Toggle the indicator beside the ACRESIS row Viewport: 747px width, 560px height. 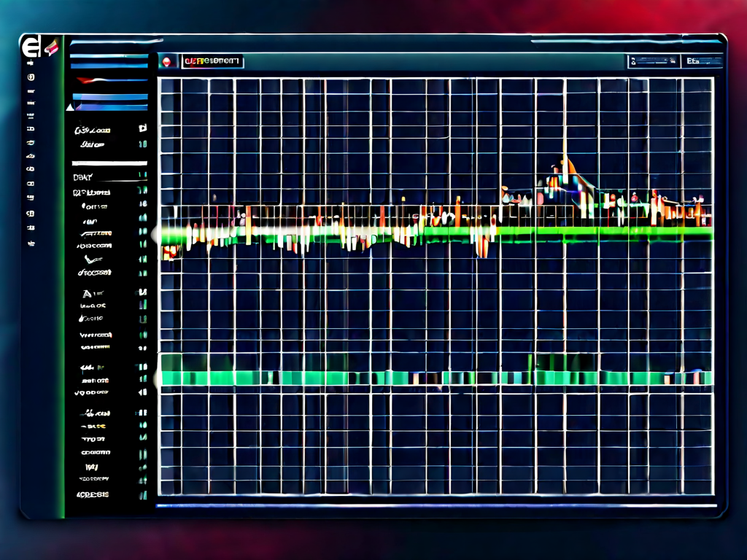142,494
